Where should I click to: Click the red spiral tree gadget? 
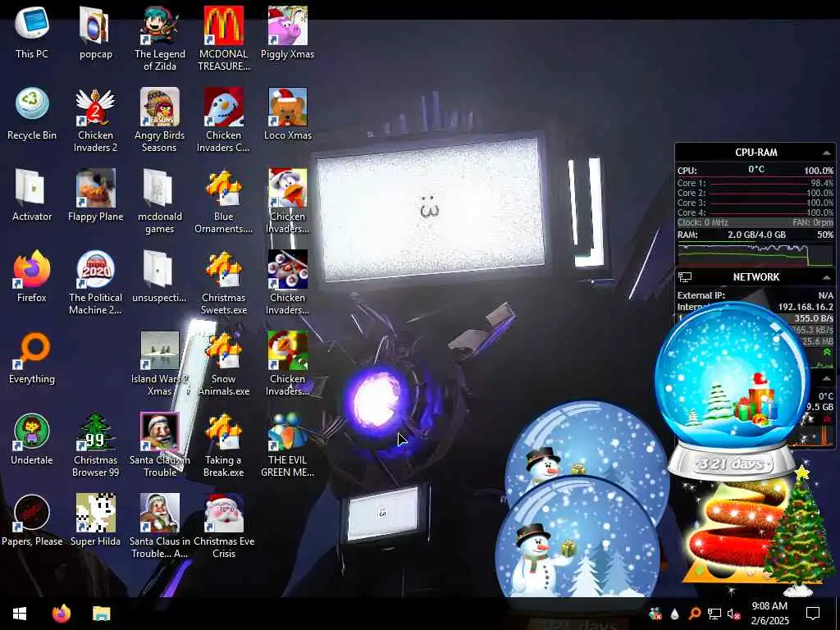(734, 532)
